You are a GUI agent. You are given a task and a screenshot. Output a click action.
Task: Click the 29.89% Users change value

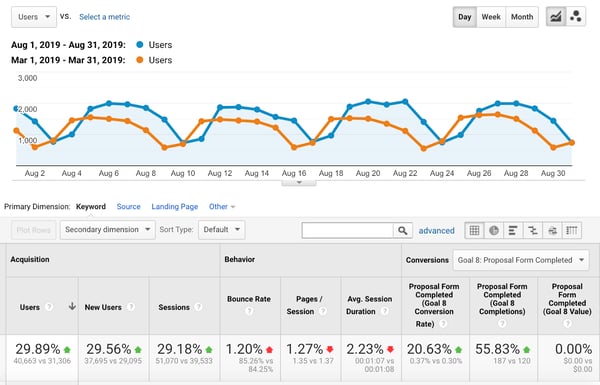[x=38, y=349]
